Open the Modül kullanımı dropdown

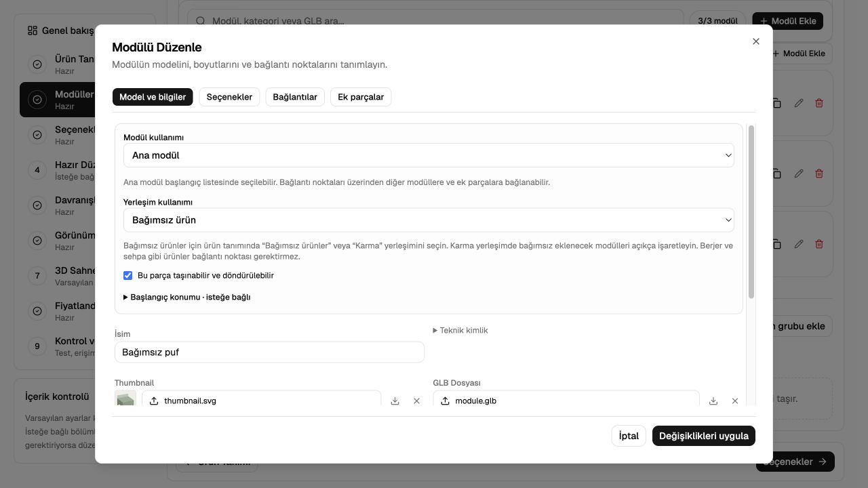[429, 155]
